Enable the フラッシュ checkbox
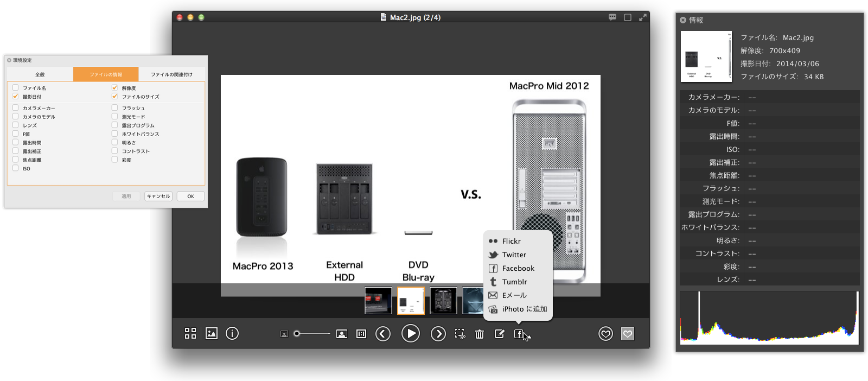 (115, 107)
